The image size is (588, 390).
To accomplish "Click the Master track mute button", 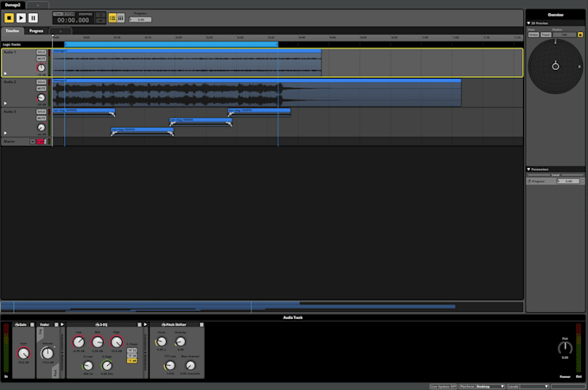I will click(33, 141).
